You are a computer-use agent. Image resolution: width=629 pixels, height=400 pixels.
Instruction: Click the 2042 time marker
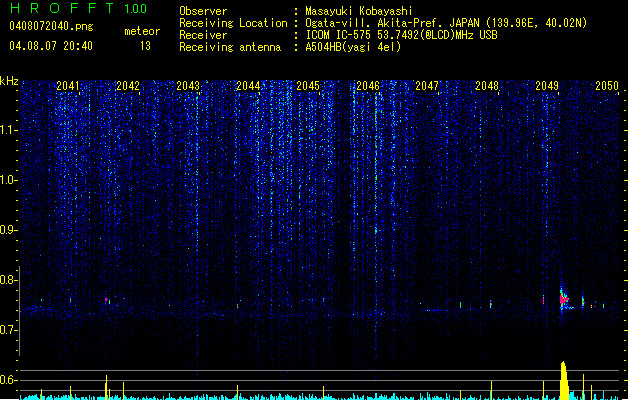[128, 86]
